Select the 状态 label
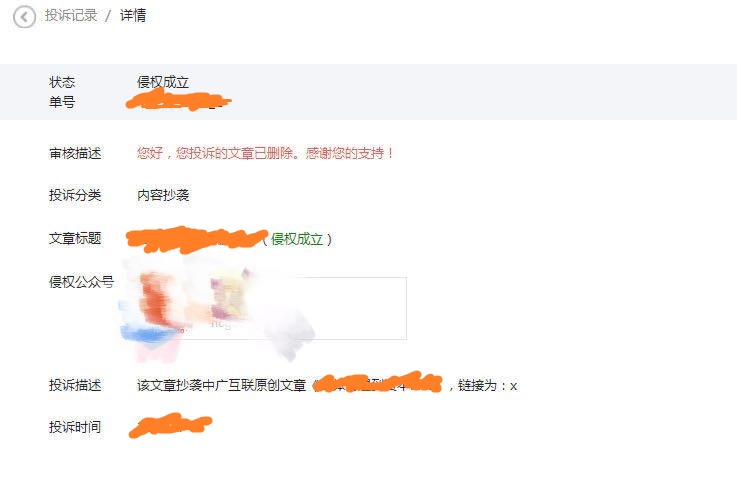Image resolution: width=737 pixels, height=482 pixels. coord(62,82)
